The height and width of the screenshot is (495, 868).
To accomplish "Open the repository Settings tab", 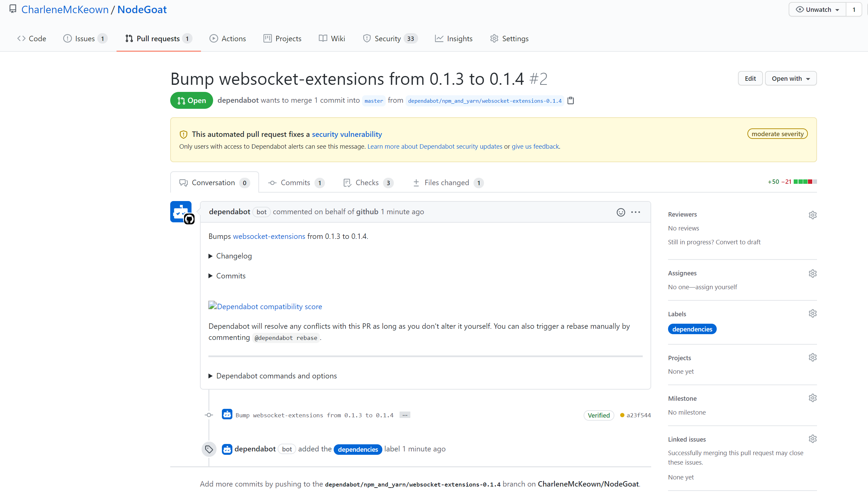I will (x=509, y=39).
